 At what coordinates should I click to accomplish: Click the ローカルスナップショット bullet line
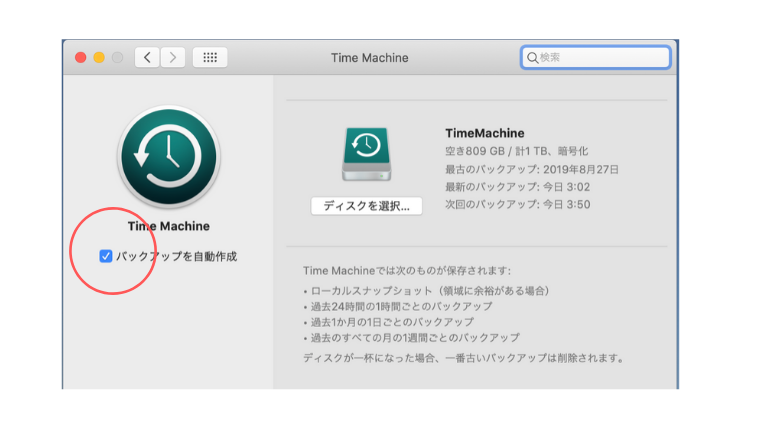[427, 291]
